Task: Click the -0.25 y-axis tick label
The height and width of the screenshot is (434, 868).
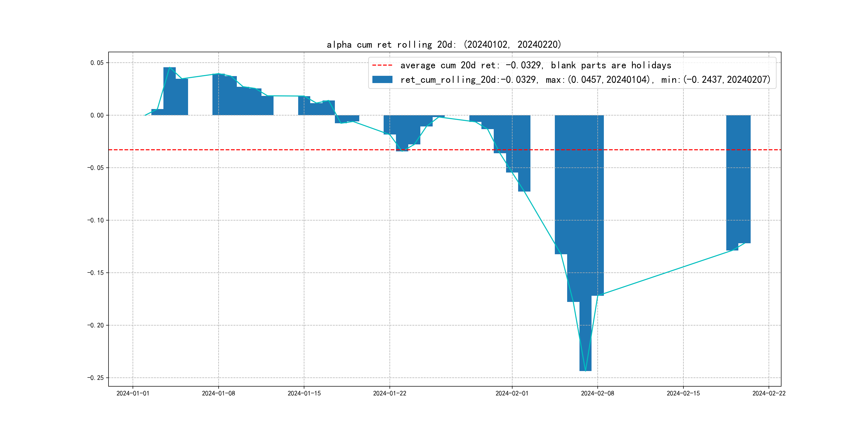Action: coord(95,378)
